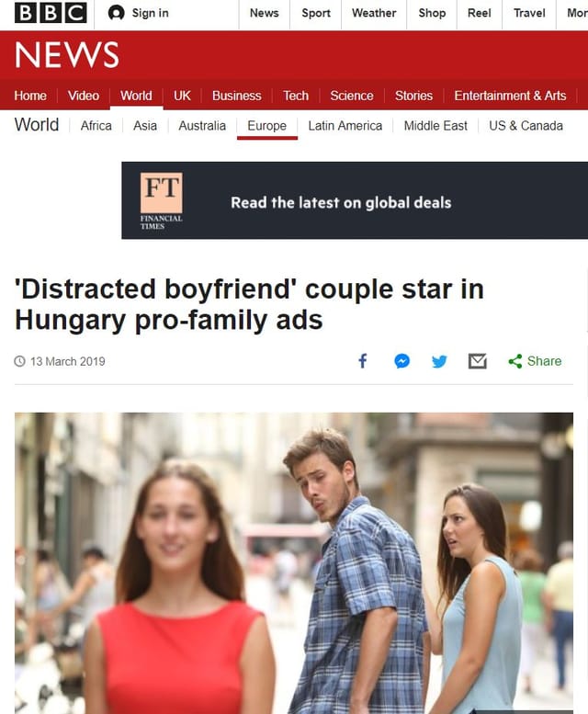Click the BBC logo
Viewport: 588px width, 714px height.
pos(51,13)
